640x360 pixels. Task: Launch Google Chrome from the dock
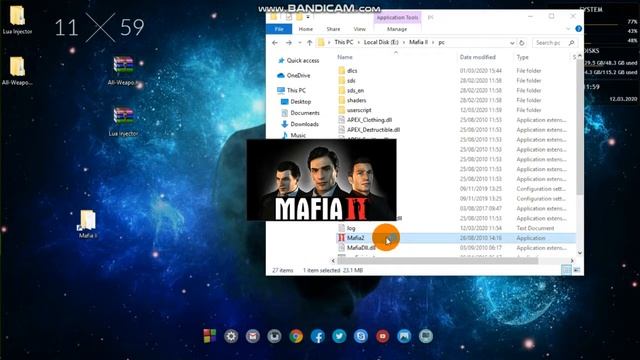296,336
